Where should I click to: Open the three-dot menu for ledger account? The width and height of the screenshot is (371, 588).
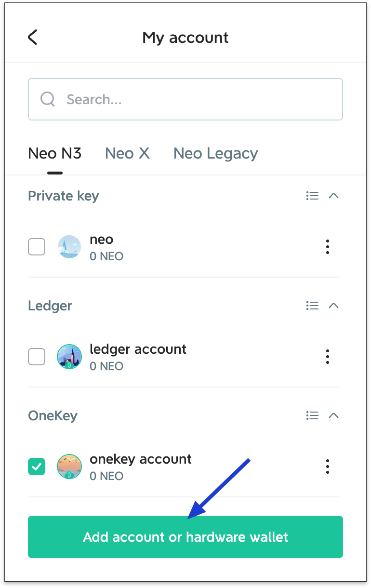328,357
